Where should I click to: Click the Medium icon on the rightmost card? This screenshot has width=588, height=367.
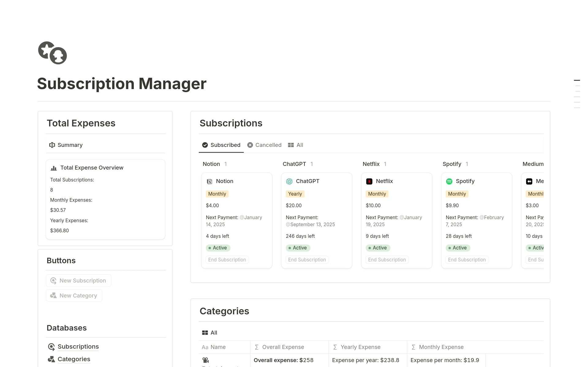529,181
